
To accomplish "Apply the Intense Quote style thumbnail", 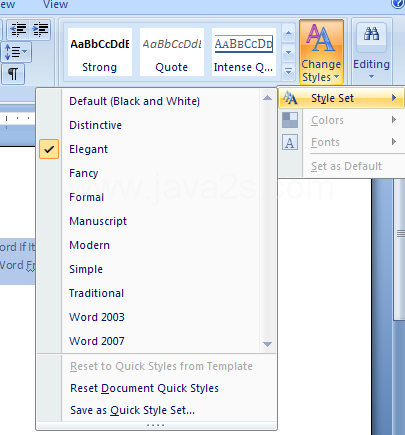I will (x=244, y=52).
